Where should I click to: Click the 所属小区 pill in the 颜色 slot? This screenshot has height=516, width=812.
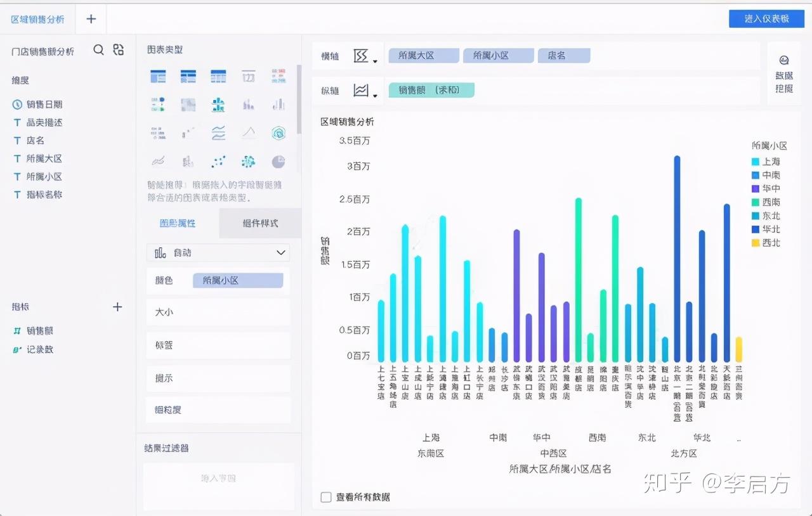(239, 280)
